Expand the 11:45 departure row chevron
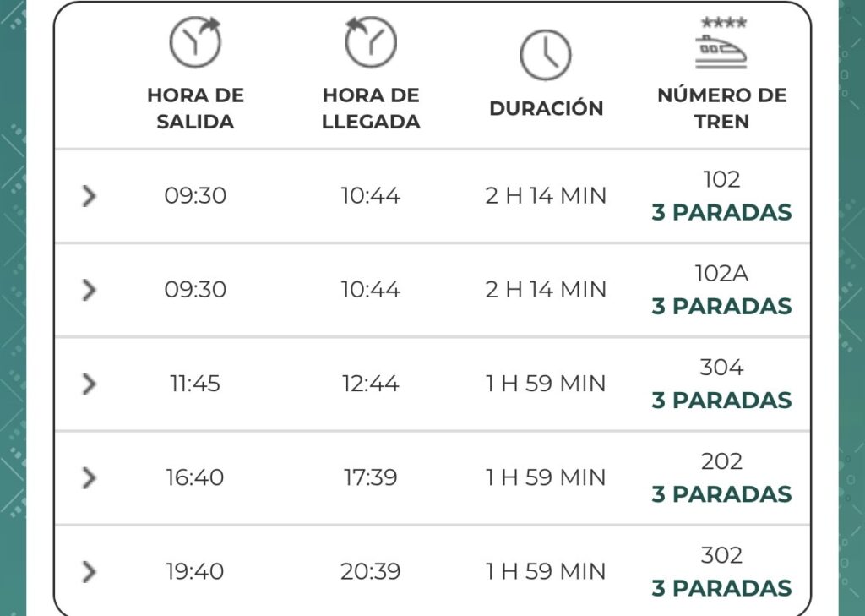 click(x=90, y=384)
